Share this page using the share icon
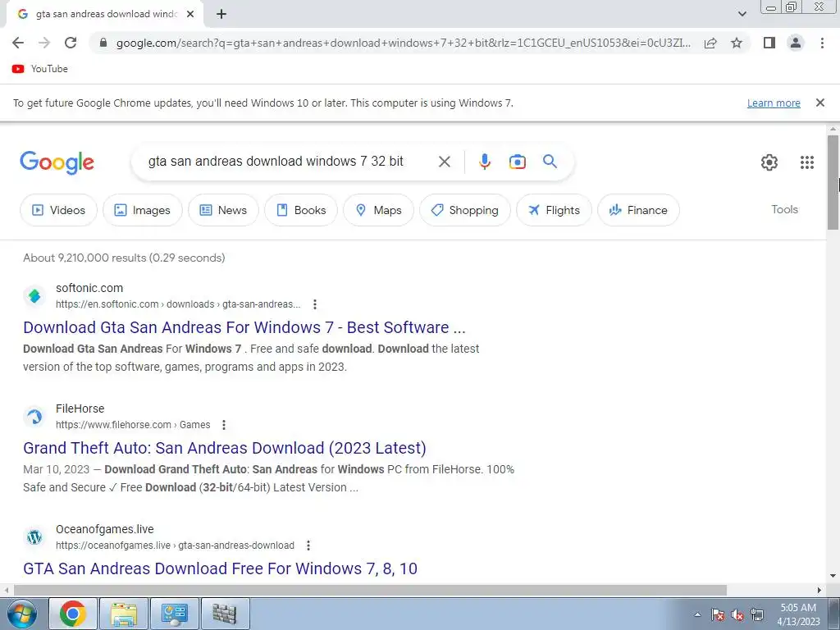 click(710, 43)
